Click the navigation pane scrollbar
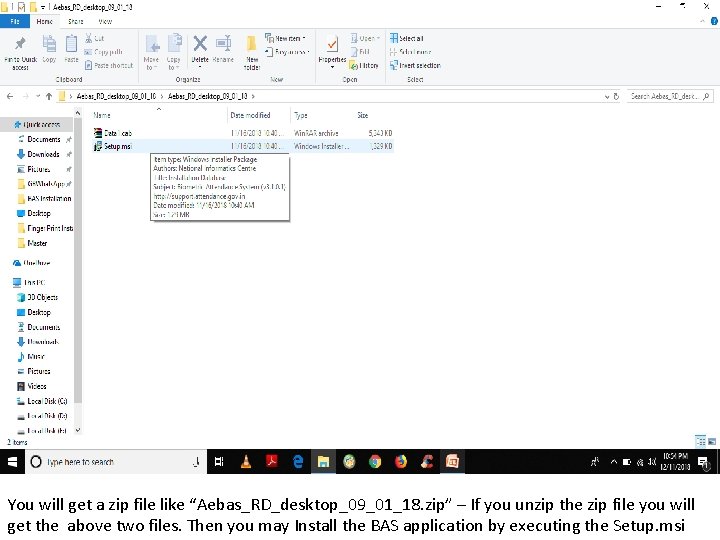The width and height of the screenshot is (720, 540). point(78,260)
